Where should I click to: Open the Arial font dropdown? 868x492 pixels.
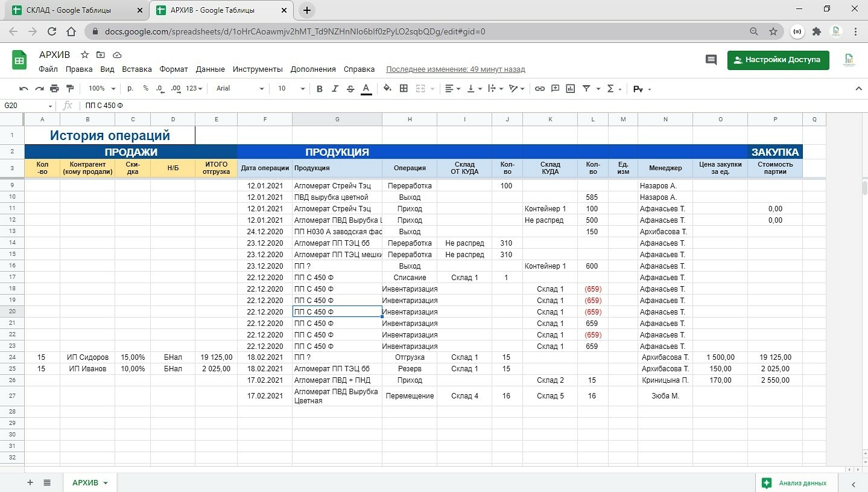tap(240, 89)
